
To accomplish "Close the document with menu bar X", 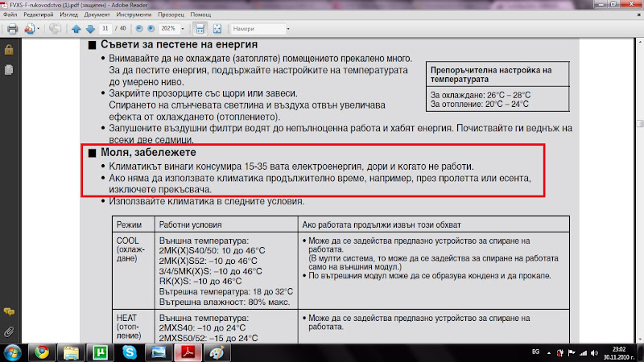I will 638,14.
